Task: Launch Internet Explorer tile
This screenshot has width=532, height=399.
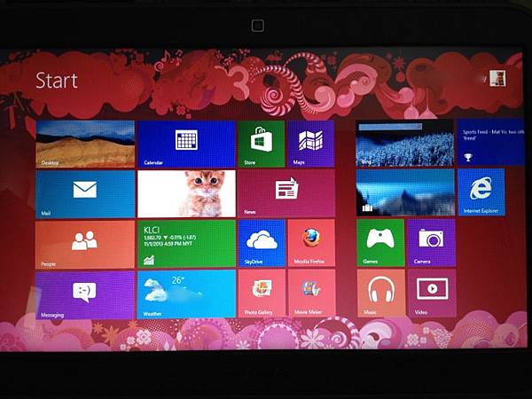Action: pyautogui.click(x=481, y=192)
